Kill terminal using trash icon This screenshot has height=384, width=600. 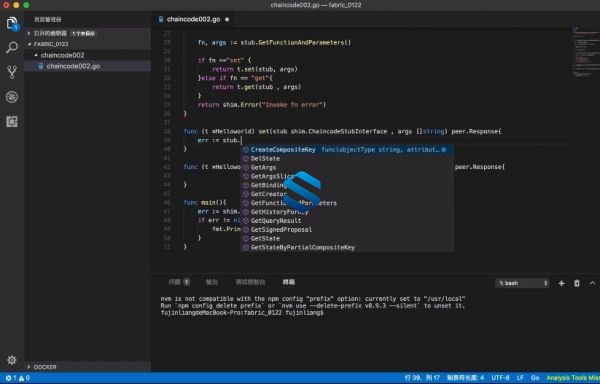click(577, 283)
